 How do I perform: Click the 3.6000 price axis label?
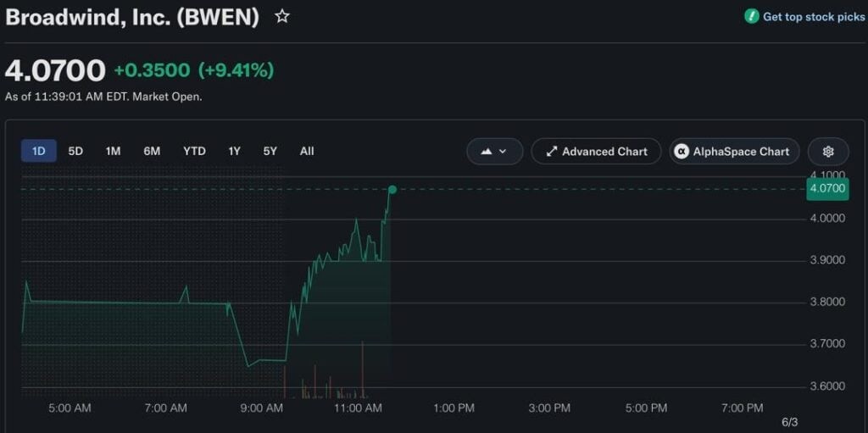[x=827, y=386]
